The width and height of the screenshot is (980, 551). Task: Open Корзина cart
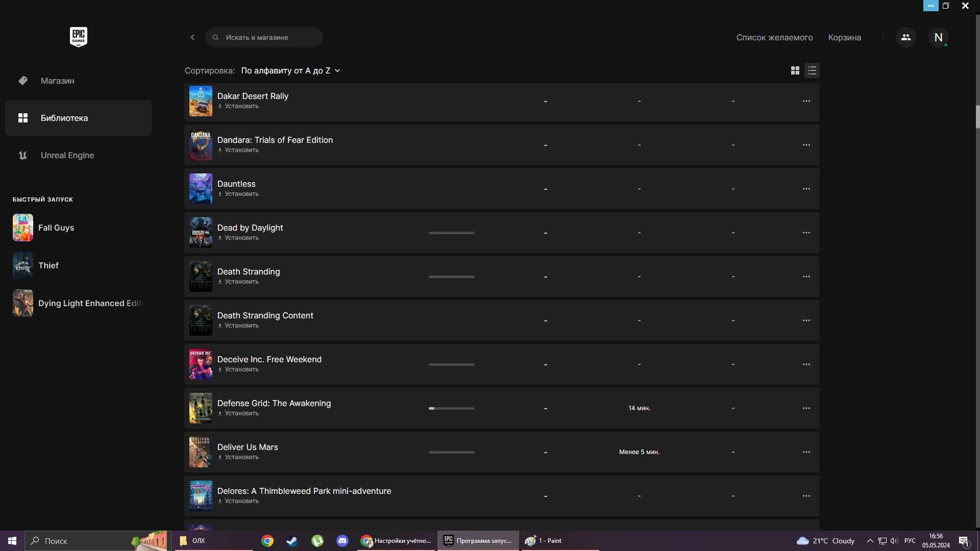[844, 37]
